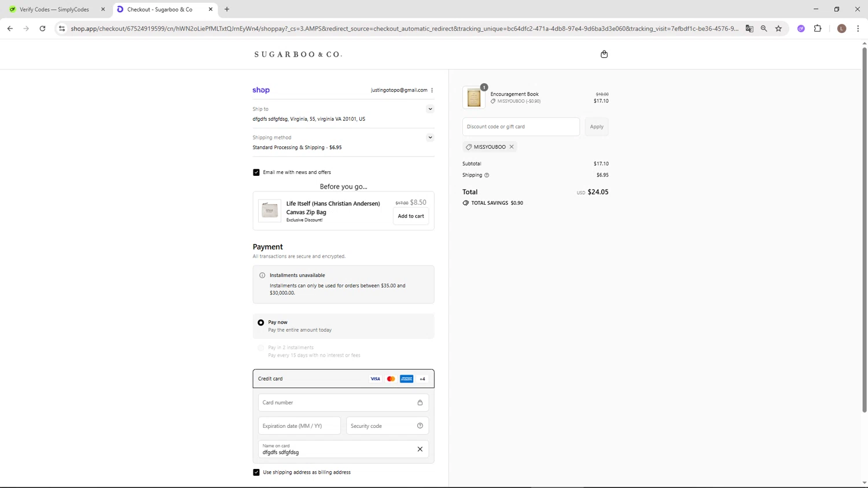Image resolution: width=868 pixels, height=488 pixels.
Task: Click the Discount code or gift card field
Action: pyautogui.click(x=521, y=127)
